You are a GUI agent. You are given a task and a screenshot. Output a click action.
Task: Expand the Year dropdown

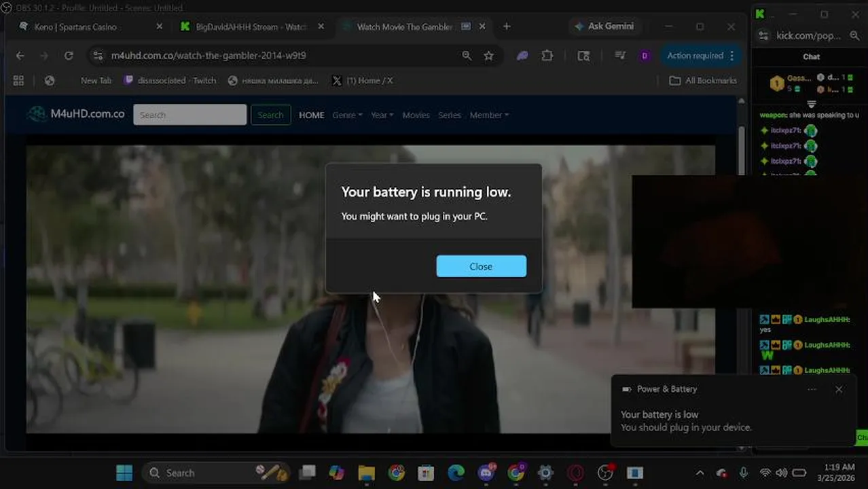(x=382, y=115)
